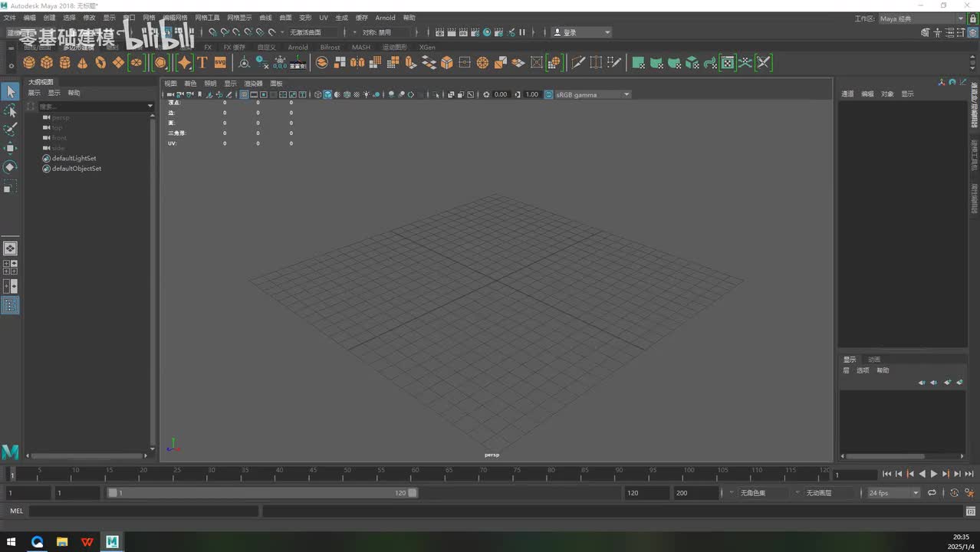Click the SVG import shelf icon
980x552 pixels.
point(220,63)
